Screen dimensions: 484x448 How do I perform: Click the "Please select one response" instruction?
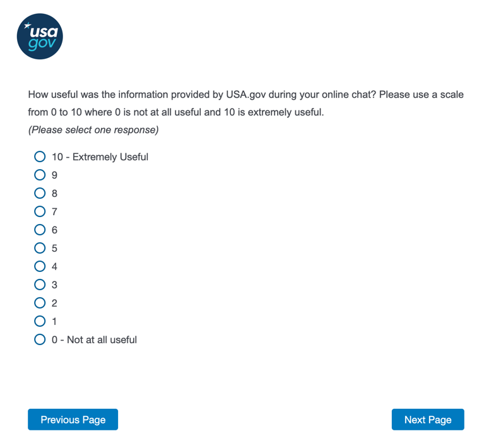pyautogui.click(x=93, y=131)
